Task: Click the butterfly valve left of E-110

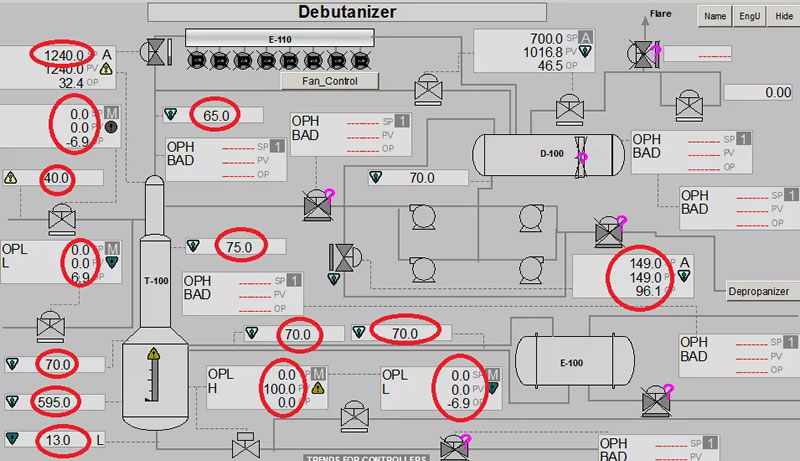Action: [x=156, y=52]
